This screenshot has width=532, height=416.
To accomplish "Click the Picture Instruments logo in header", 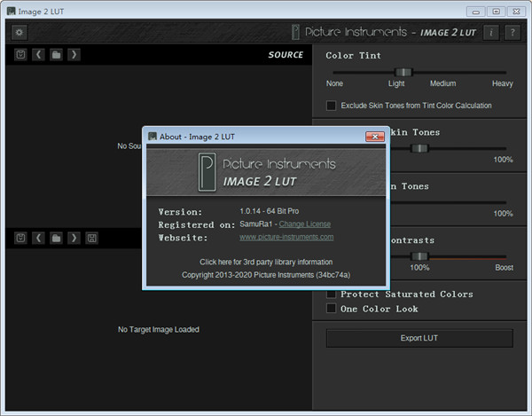I will 295,32.
